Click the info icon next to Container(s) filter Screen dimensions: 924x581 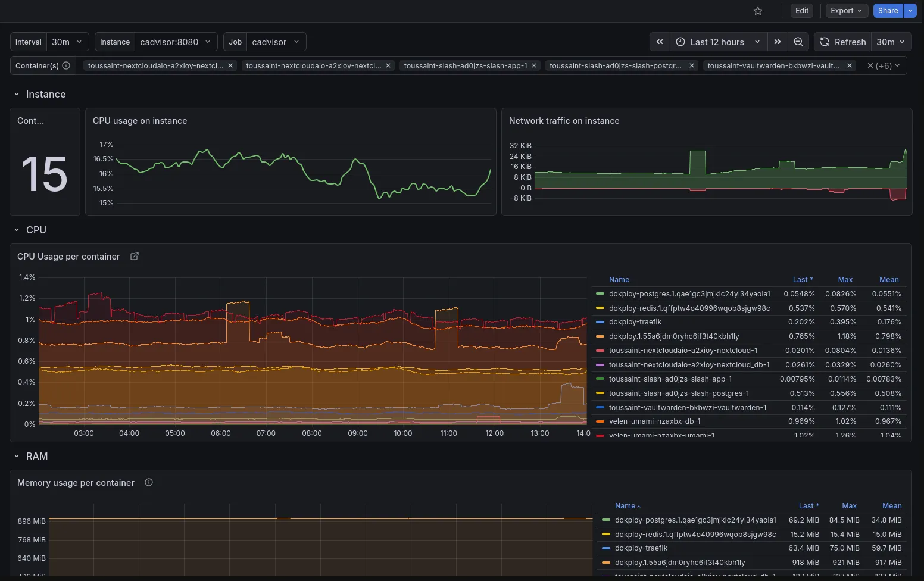point(65,65)
